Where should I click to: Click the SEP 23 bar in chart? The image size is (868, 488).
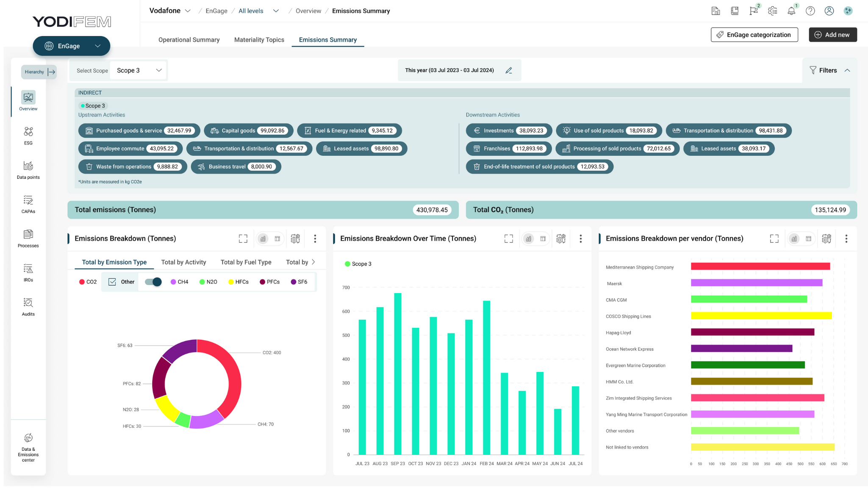[x=398, y=374]
